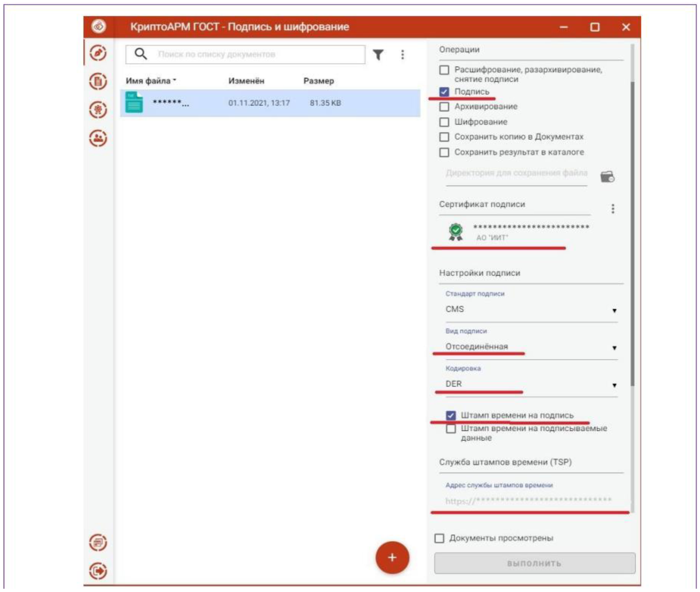The image size is (700, 592).
Task: Click the folder icon to choose save directory
Action: [x=607, y=176]
